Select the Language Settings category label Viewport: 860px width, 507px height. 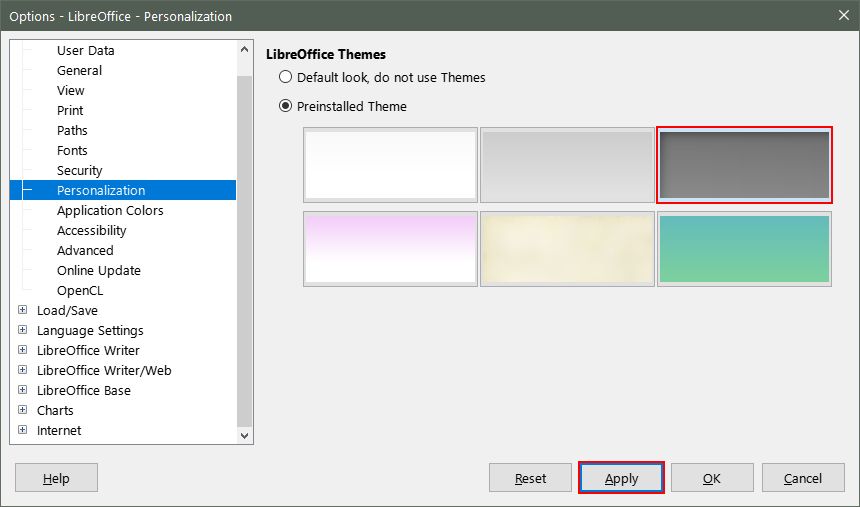90,330
